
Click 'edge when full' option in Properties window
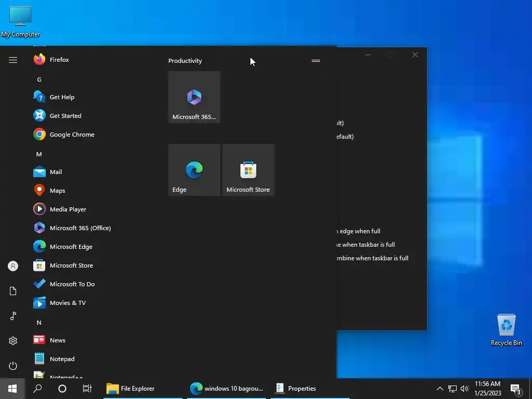tap(359, 231)
